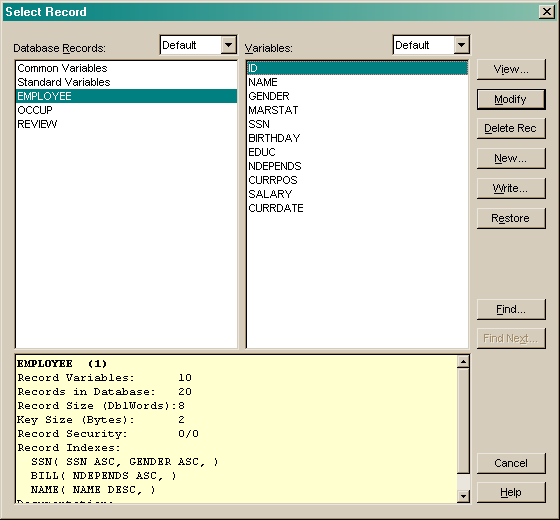
Task: Select the REVIEW record
Action: pyautogui.click(x=126, y=124)
